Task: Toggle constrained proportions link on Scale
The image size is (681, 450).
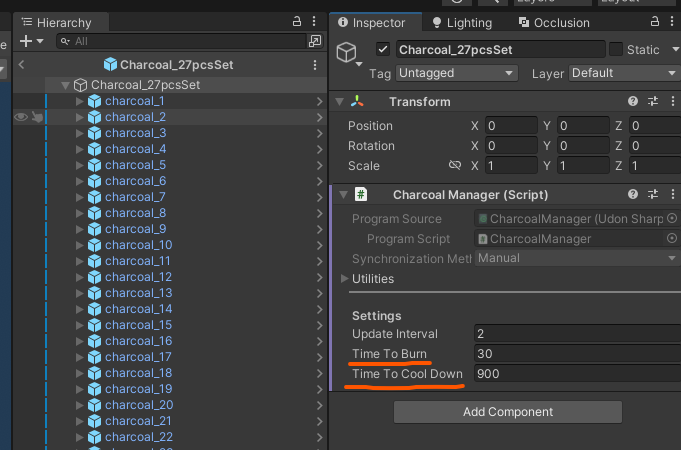Action: coord(455,165)
